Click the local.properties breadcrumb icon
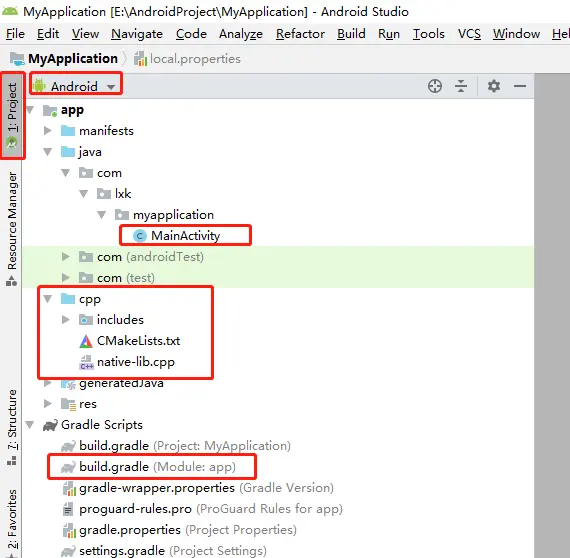570x558 pixels. coord(140,59)
